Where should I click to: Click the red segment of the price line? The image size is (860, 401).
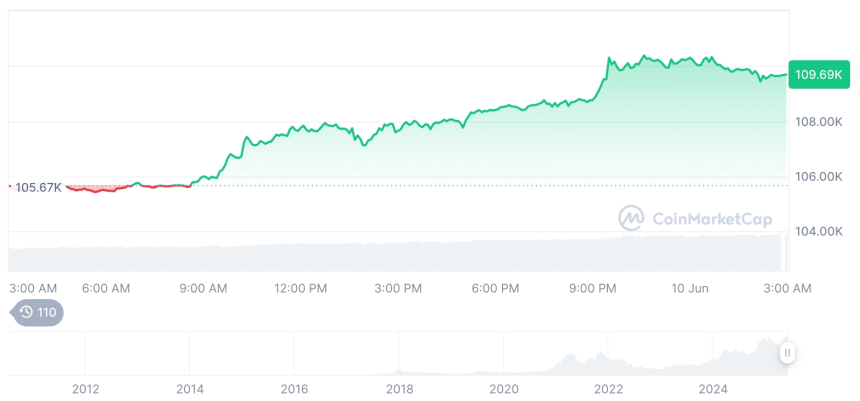[100, 189]
